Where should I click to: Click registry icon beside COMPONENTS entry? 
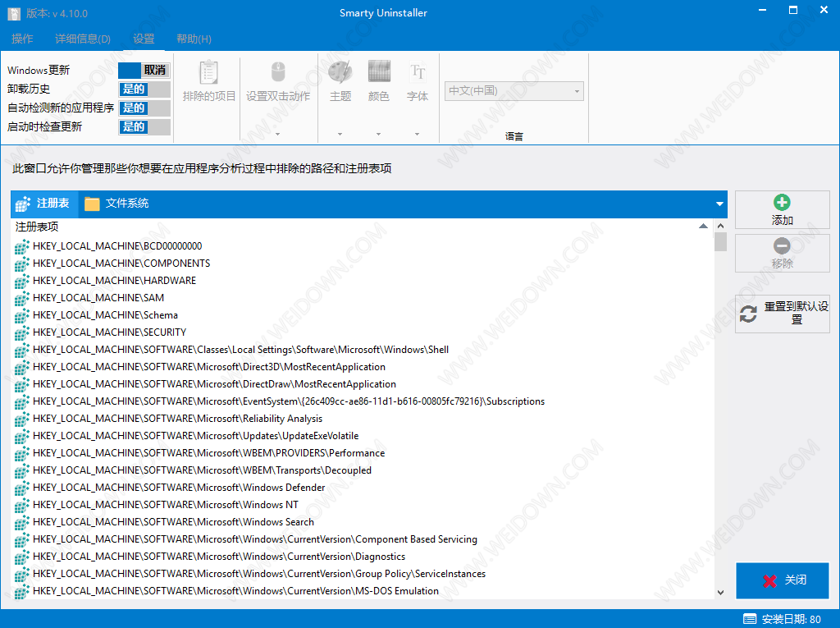22,264
